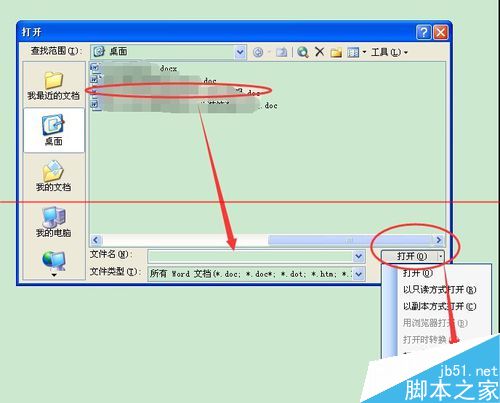Create a new folder
Viewport: 500px width, 403px height.
tap(336, 52)
